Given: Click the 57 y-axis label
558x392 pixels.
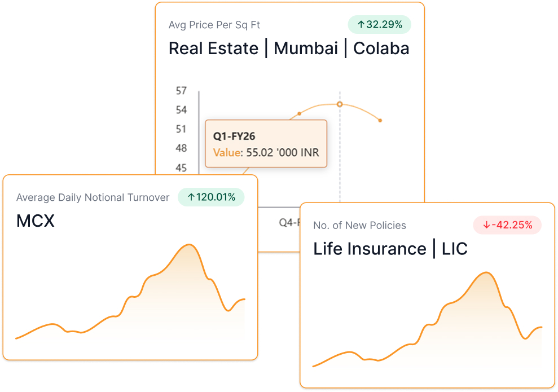Looking at the screenshot, I should coord(181,91).
